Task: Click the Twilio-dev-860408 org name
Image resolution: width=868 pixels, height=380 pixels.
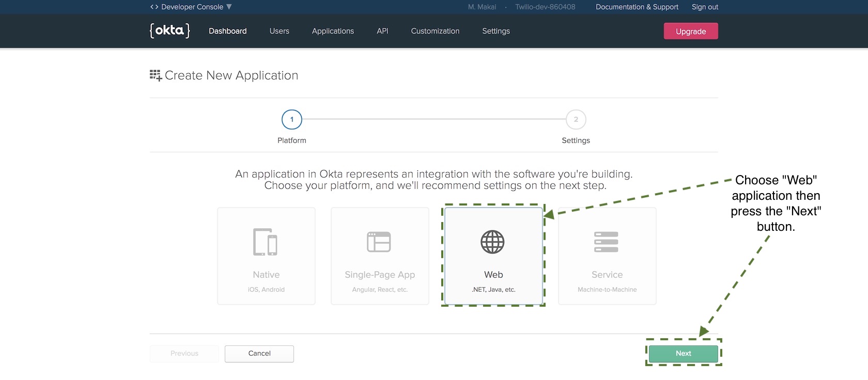Action: point(545,7)
